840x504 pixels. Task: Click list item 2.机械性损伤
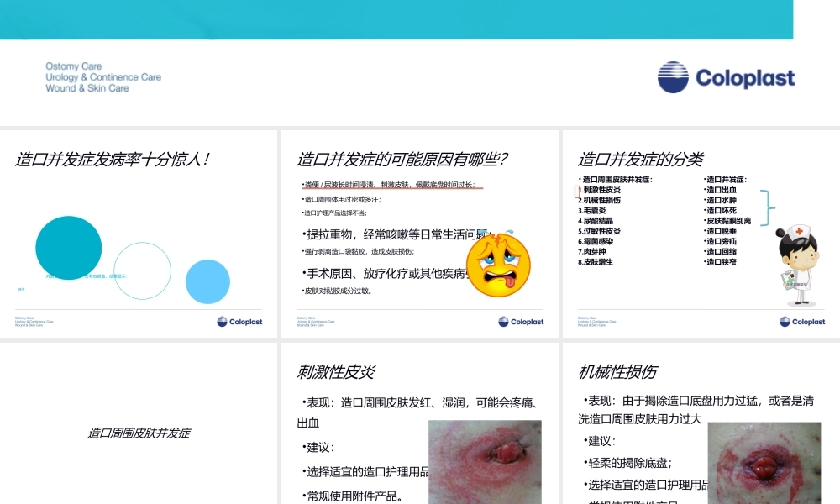coord(600,200)
